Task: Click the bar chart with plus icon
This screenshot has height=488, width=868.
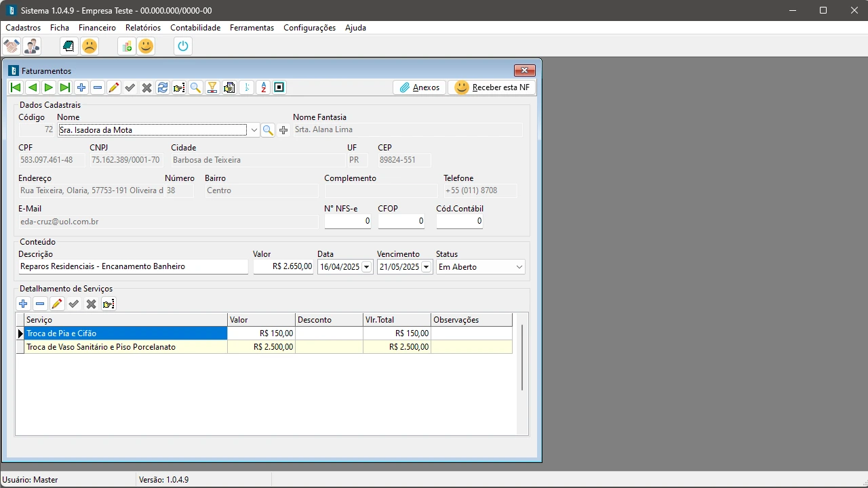Action: click(126, 46)
